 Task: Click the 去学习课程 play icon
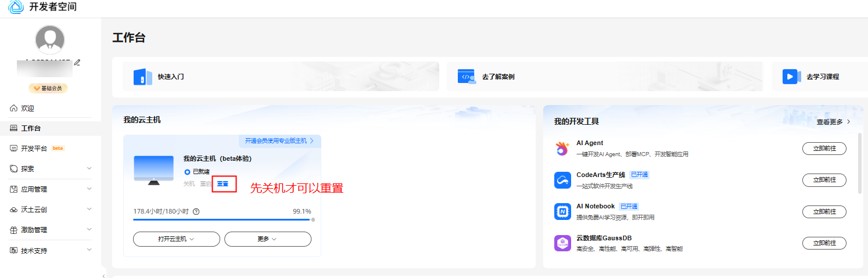click(x=791, y=77)
